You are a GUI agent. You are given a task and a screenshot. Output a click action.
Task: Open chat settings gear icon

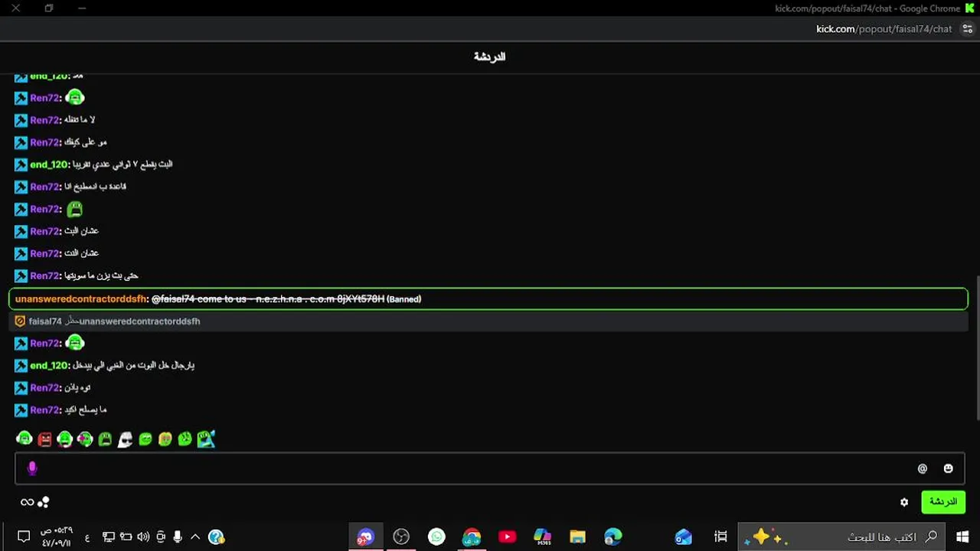pos(904,502)
